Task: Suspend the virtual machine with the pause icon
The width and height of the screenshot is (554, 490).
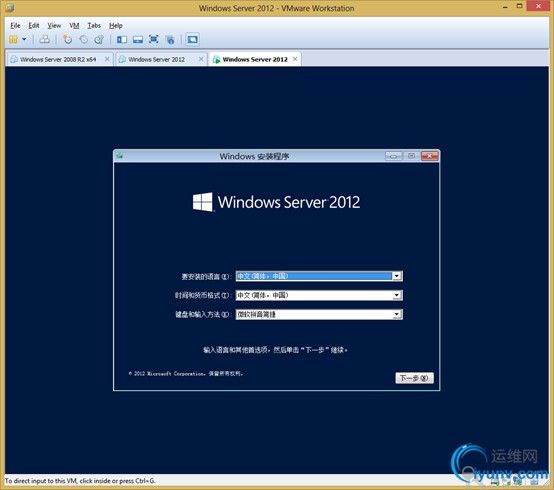Action: coord(13,39)
